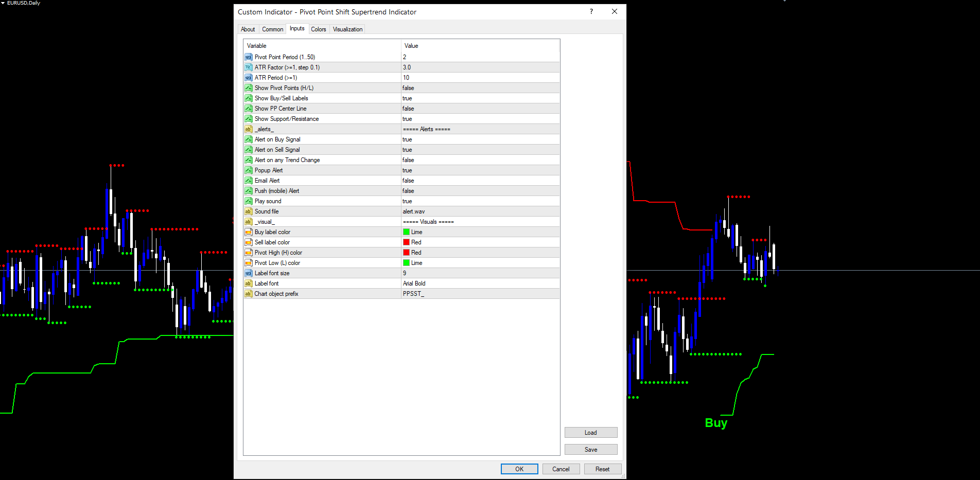Open the Visualization tab
This screenshot has height=480, width=980.
click(x=347, y=29)
